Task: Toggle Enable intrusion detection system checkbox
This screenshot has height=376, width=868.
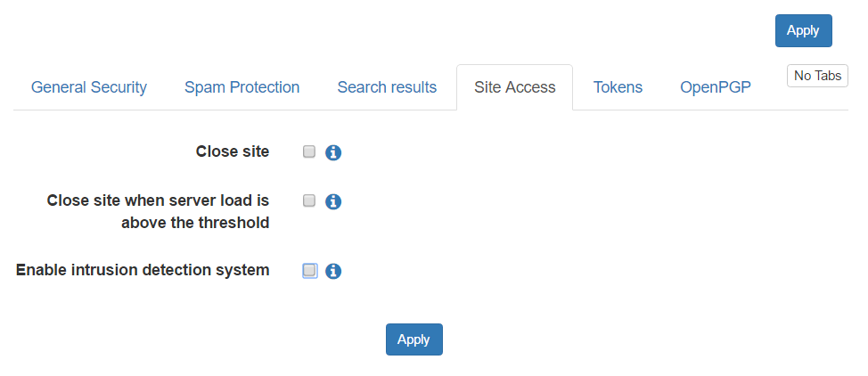Action: point(309,270)
